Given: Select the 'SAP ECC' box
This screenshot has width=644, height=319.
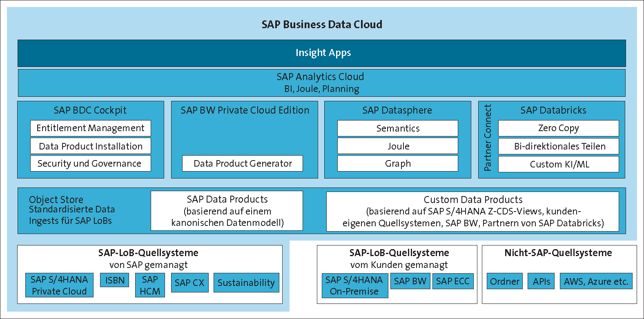Looking at the screenshot, I should 453,281.
